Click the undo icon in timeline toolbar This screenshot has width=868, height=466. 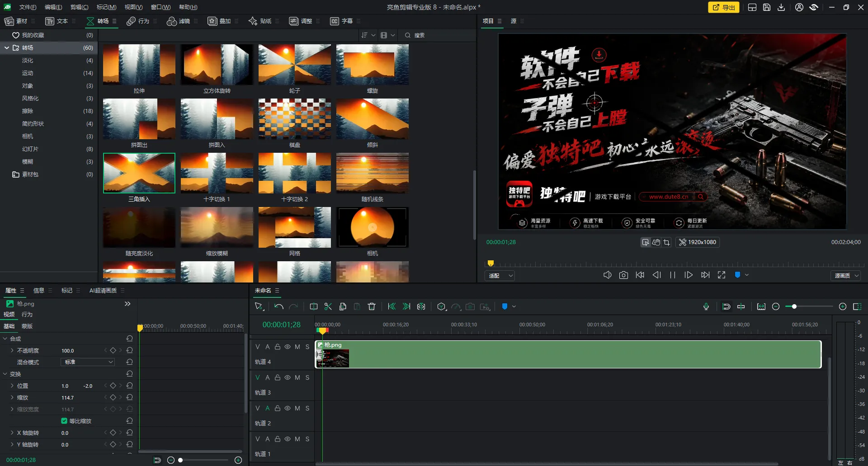click(x=279, y=306)
